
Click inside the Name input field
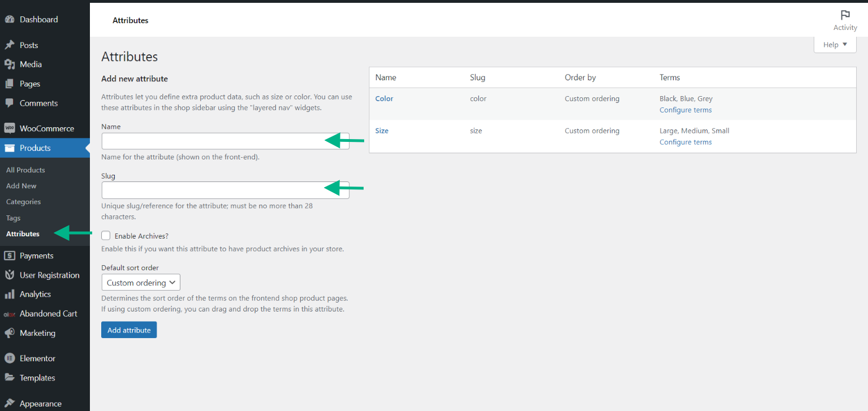click(x=225, y=141)
